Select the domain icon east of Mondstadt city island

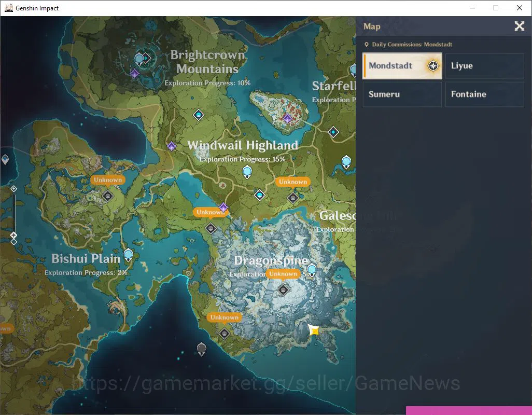pos(333,132)
